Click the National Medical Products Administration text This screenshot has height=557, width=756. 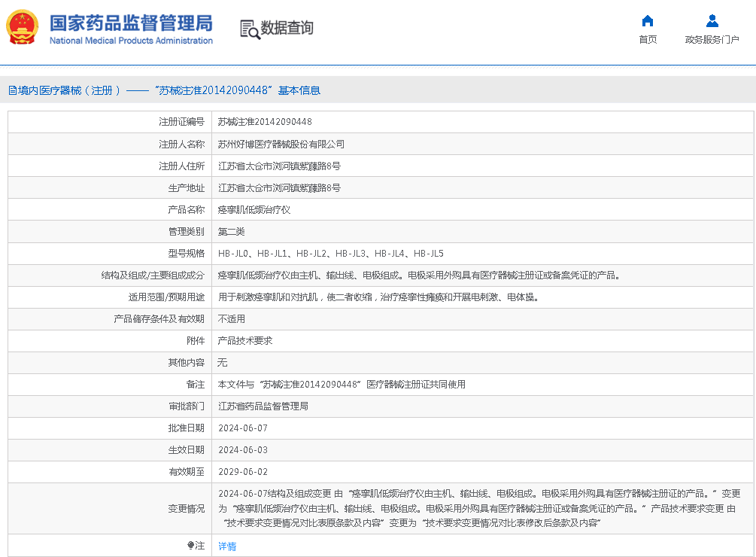pyautogui.click(x=131, y=41)
